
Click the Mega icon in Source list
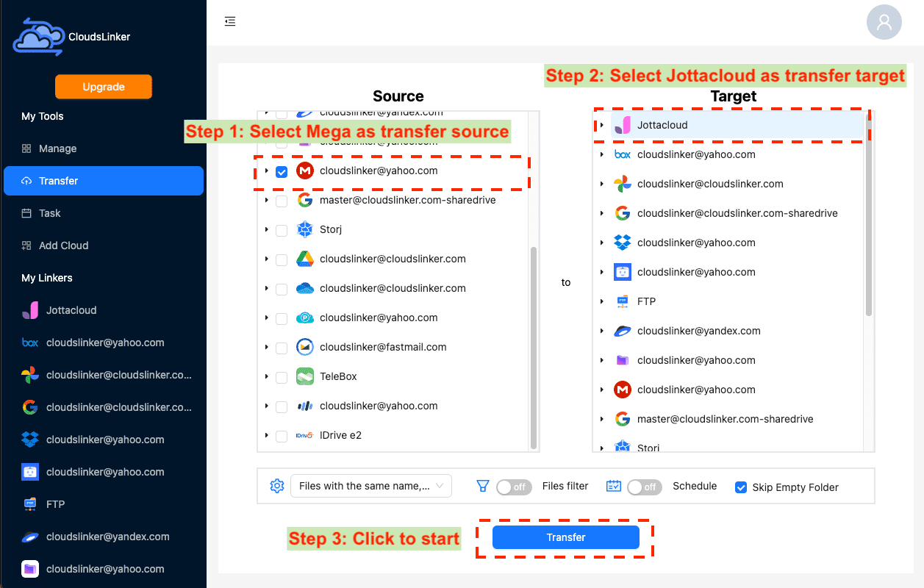pyautogui.click(x=305, y=171)
